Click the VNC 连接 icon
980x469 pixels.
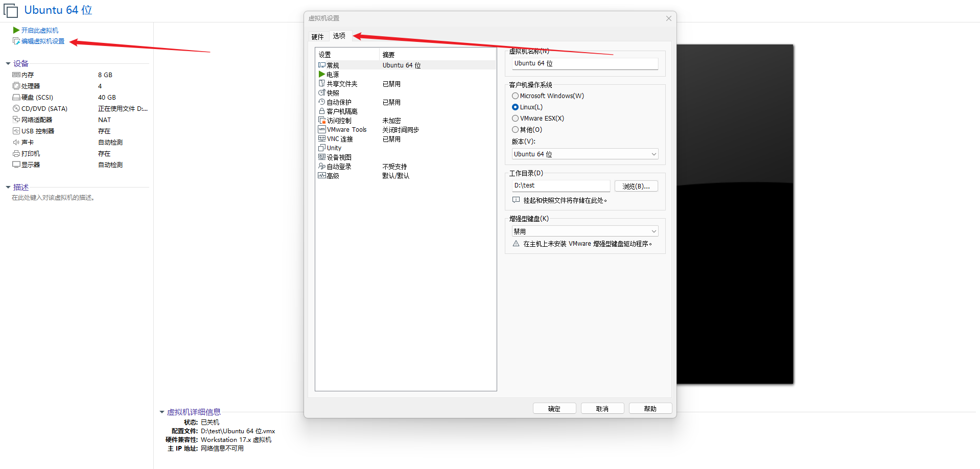[x=322, y=138]
